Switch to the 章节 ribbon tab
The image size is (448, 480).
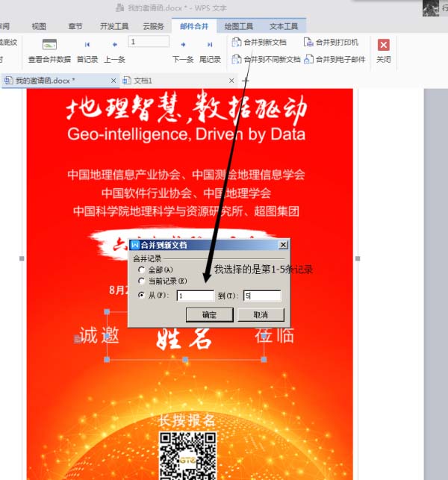[75, 26]
